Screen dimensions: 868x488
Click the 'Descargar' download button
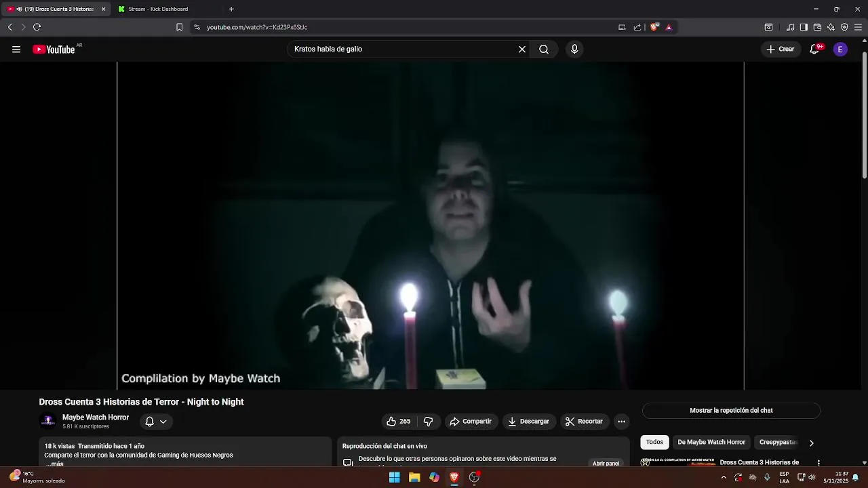point(528,422)
